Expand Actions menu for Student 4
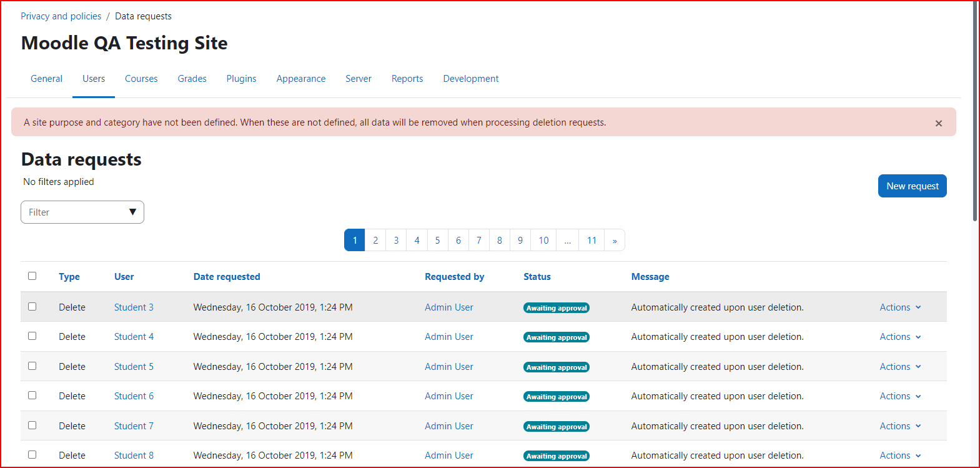The height and width of the screenshot is (468, 980). (900, 337)
